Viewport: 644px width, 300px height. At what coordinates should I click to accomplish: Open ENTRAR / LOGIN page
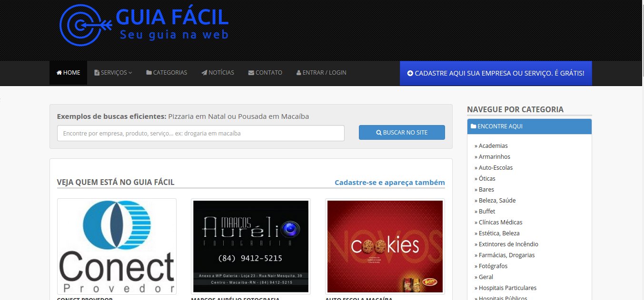pyautogui.click(x=321, y=73)
